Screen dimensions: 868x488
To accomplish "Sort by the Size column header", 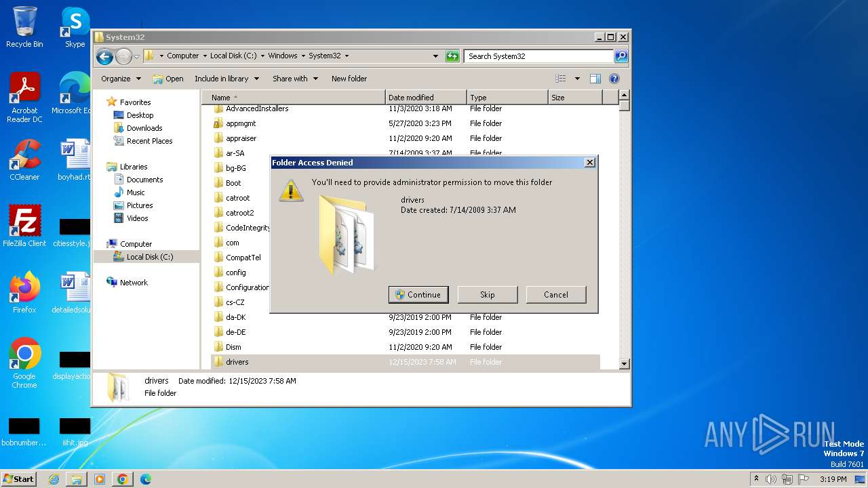I will 575,98.
